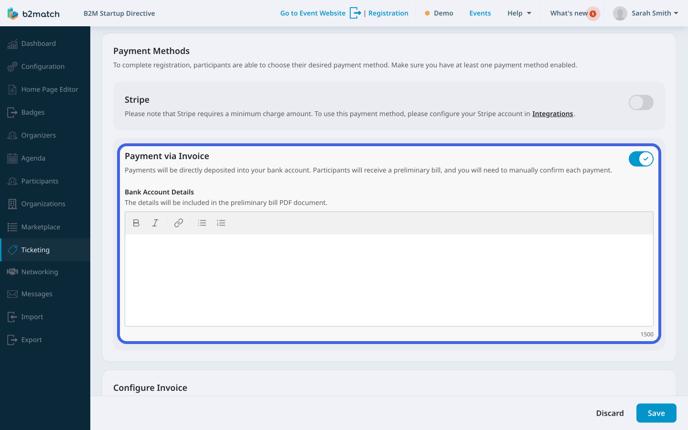Click the Go to Event Website arrow icon
This screenshot has height=430, width=688.
(x=355, y=13)
